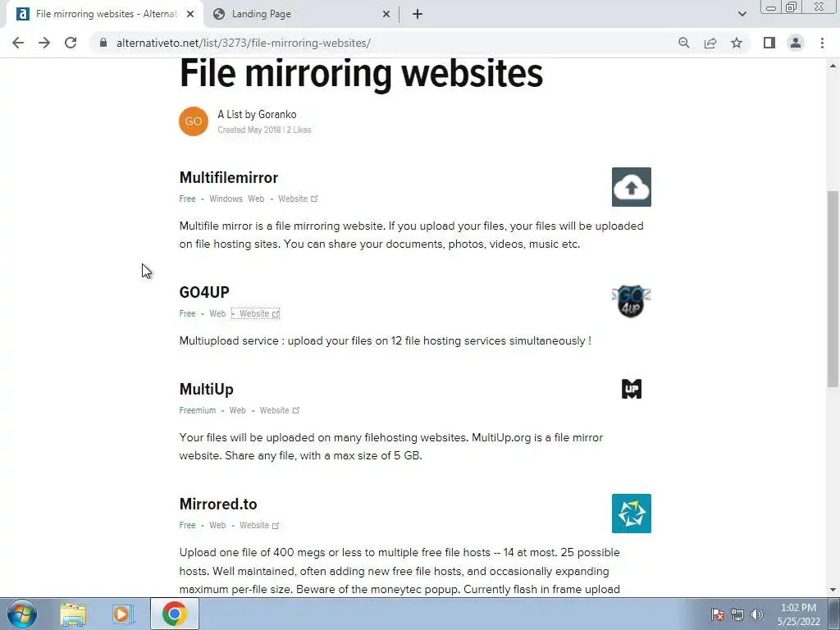Open Chrome's three-dot menu
Viewport: 840px width, 630px height.
pyautogui.click(x=822, y=43)
